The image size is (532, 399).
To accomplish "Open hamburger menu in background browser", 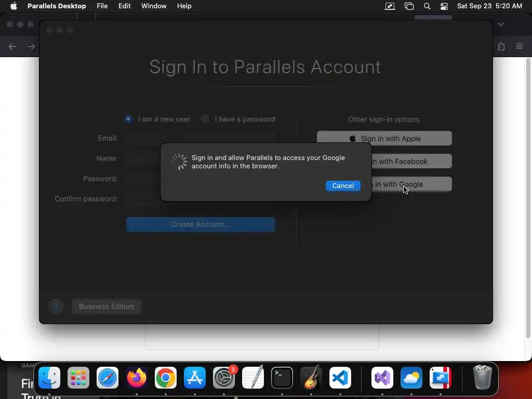I will (520, 46).
